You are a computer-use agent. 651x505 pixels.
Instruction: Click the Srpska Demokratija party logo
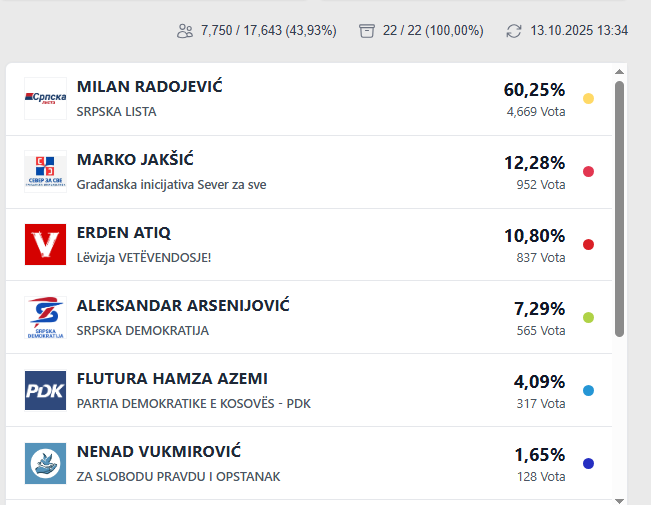click(45, 318)
